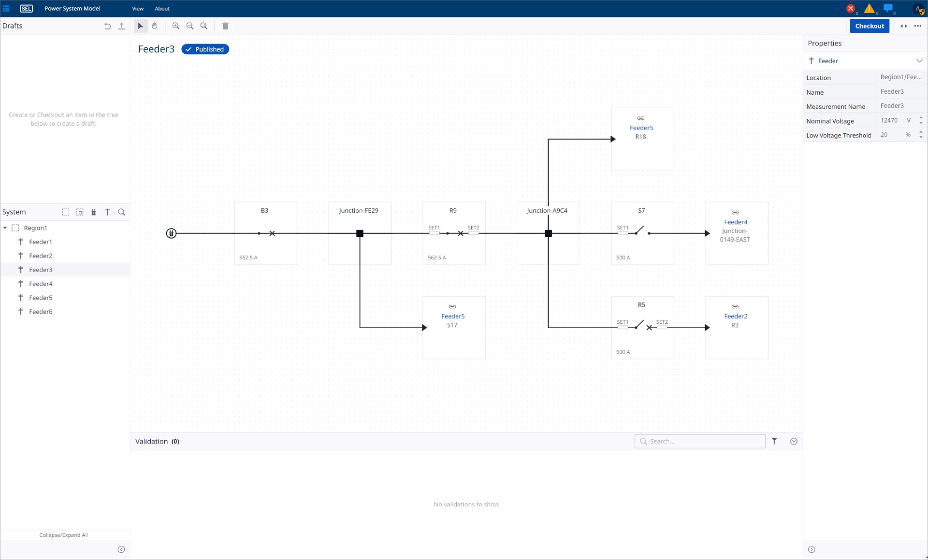Select the Junction-A9C4 node

click(548, 234)
